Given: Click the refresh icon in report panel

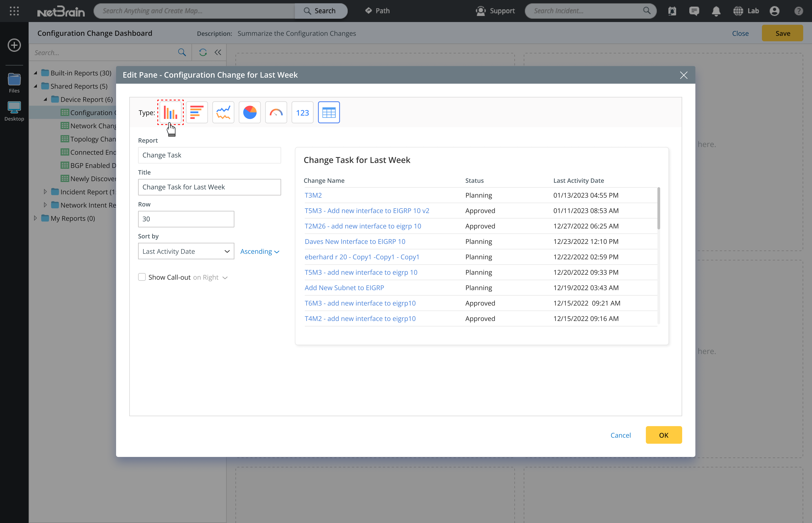Looking at the screenshot, I should coord(203,52).
